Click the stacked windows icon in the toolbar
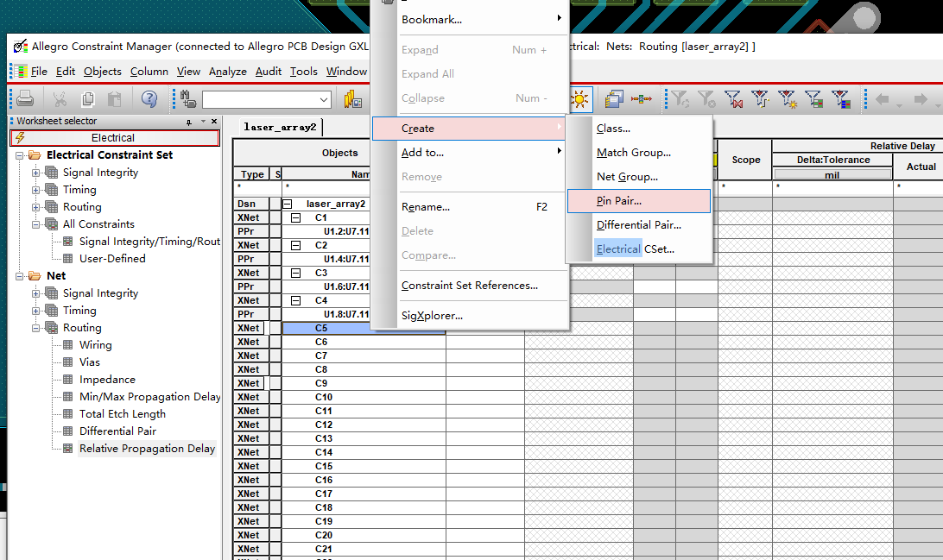Viewport: 943px width, 560px height. 614,99
